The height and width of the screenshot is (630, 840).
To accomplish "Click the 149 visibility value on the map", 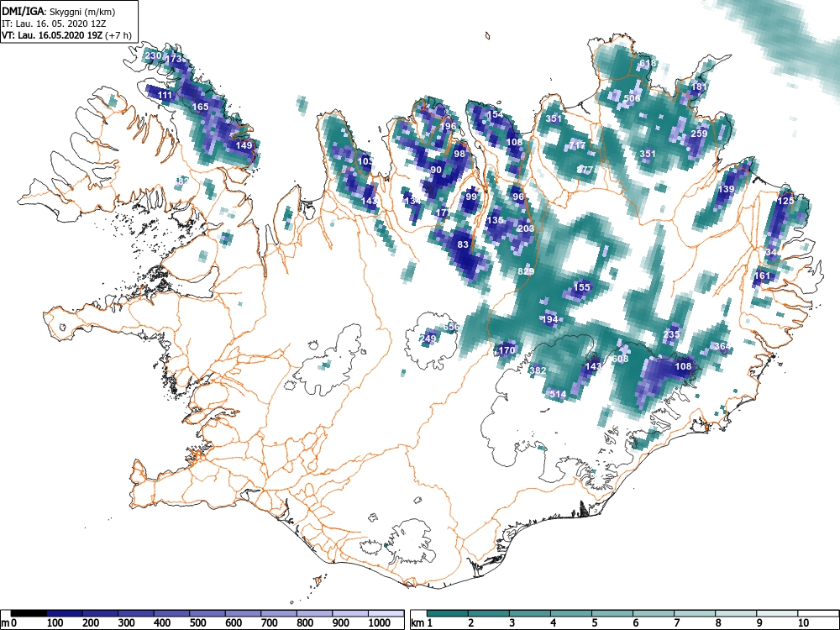I will tap(244, 145).
